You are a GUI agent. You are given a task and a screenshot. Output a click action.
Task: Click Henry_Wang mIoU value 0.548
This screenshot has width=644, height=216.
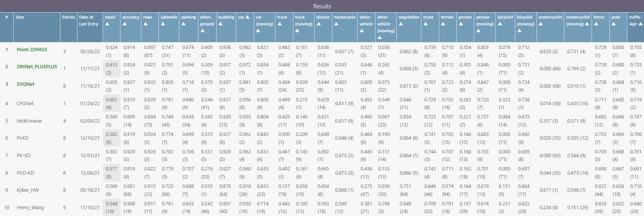pyautogui.click(x=111, y=204)
